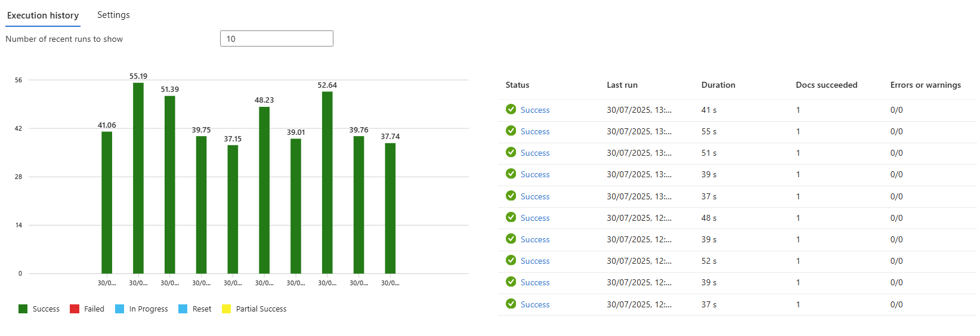Click the Duration column header

point(718,85)
